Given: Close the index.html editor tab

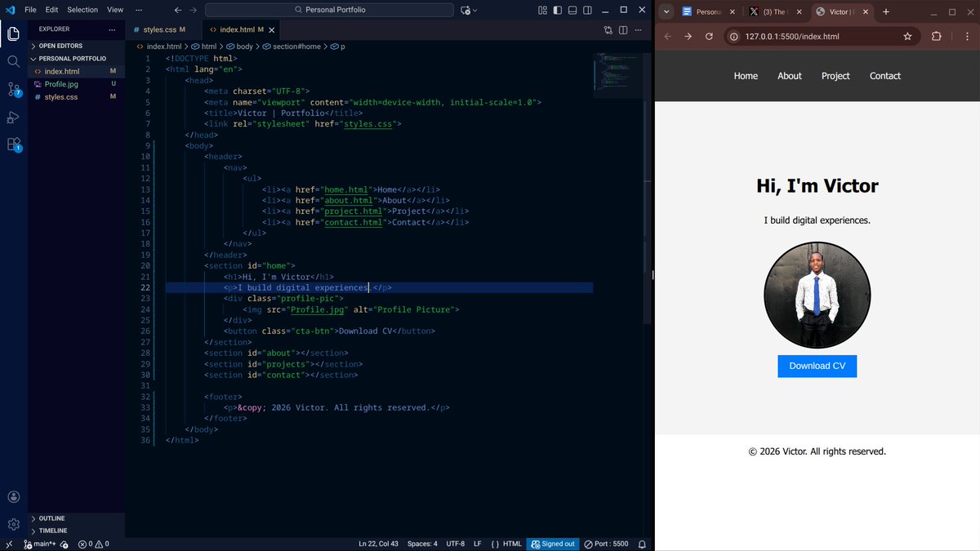Looking at the screenshot, I should pyautogui.click(x=272, y=29).
